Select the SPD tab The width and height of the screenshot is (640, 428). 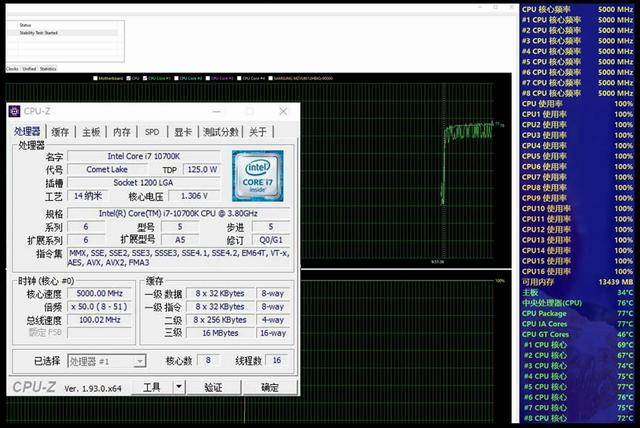(x=151, y=132)
